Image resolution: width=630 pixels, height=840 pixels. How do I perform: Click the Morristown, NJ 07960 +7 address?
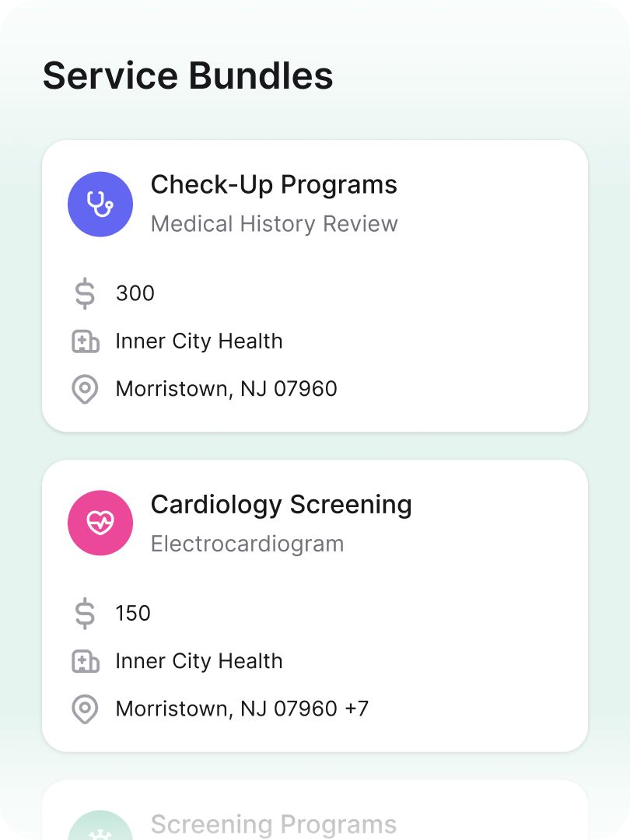pyautogui.click(x=242, y=709)
